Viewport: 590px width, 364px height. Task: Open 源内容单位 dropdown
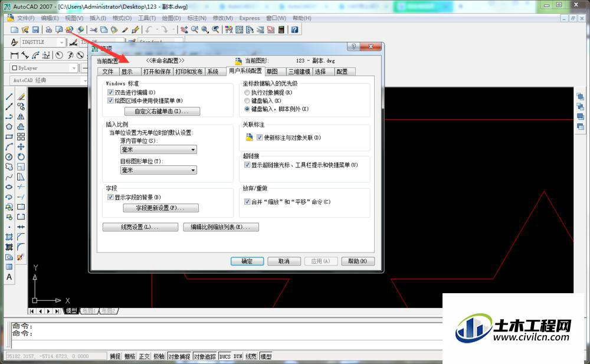pyautogui.click(x=158, y=149)
